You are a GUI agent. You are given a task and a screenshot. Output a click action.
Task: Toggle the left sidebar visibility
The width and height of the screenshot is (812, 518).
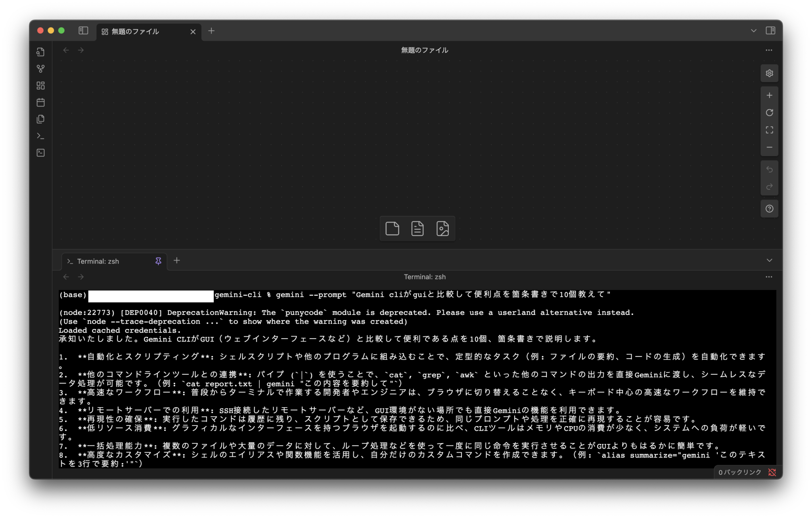[x=83, y=31]
